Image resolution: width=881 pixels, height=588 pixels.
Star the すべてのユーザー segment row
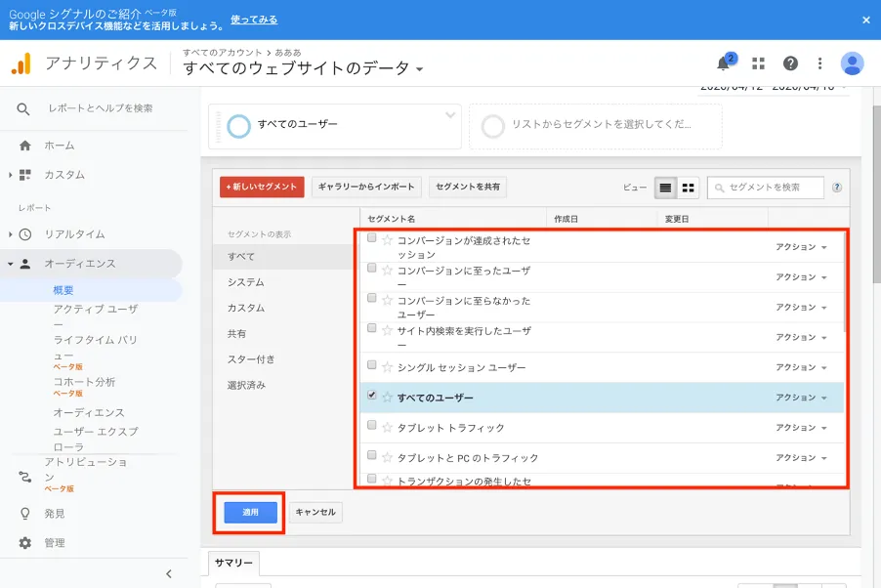pos(387,397)
